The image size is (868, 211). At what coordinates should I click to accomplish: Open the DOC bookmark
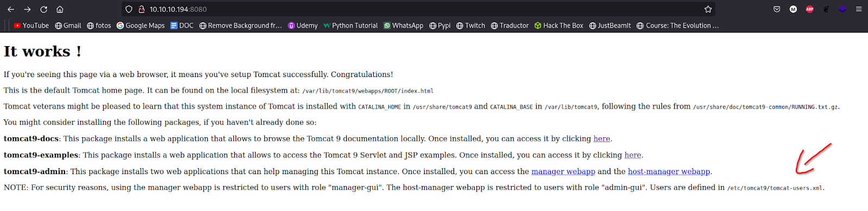(x=182, y=25)
